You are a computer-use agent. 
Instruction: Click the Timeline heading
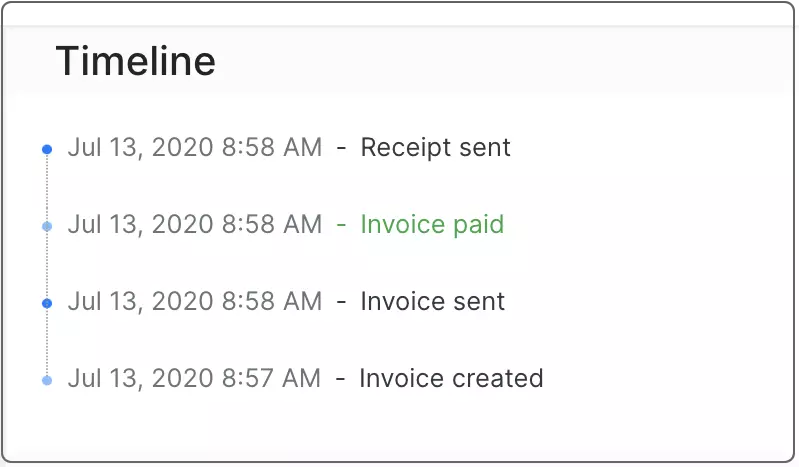(x=136, y=61)
